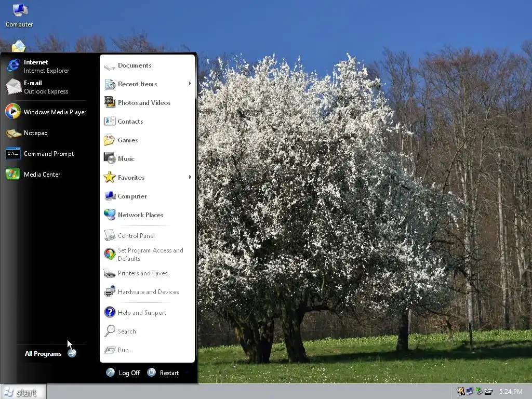Open Contacts
Image resolution: width=532 pixels, height=399 pixels.
pos(147,121)
